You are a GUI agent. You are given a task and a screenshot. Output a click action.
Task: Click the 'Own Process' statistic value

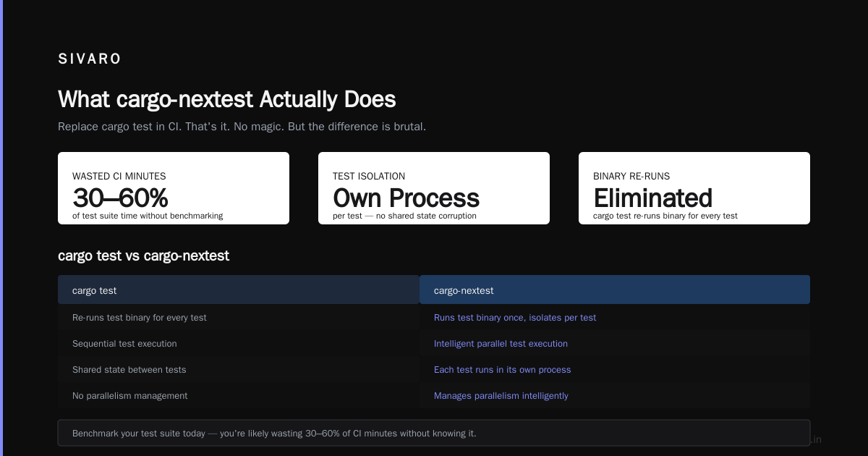coord(406,198)
